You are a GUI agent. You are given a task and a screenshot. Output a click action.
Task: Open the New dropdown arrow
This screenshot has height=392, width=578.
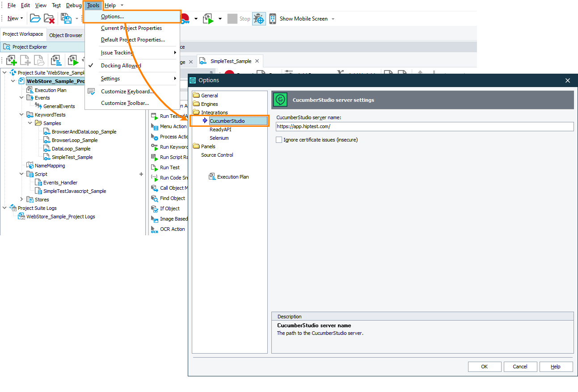[22, 19]
